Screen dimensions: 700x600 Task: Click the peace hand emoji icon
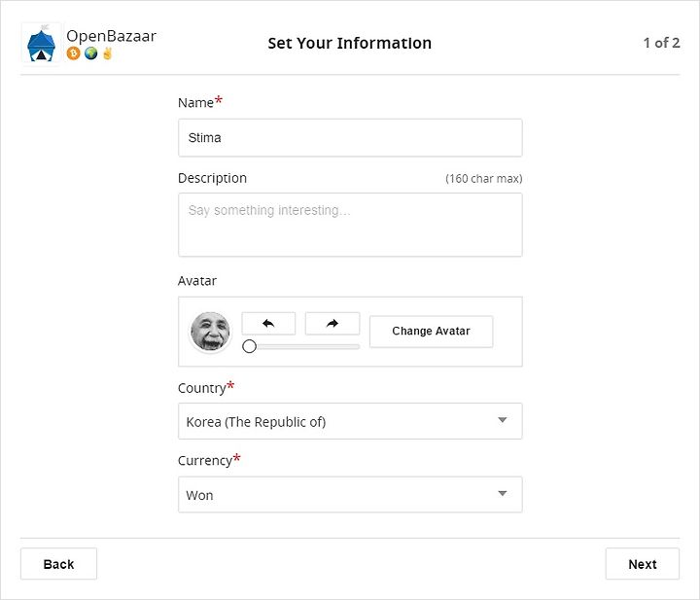pos(107,53)
